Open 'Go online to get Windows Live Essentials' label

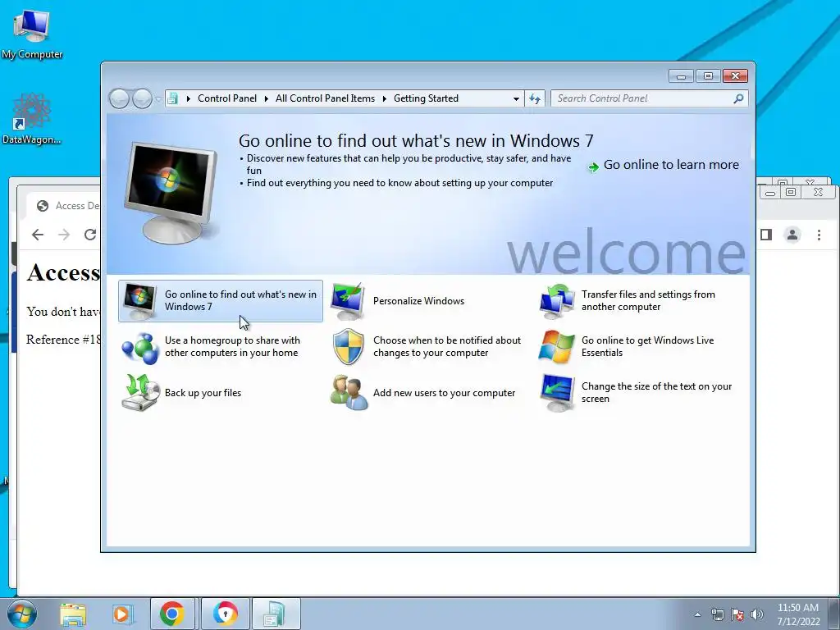tap(648, 347)
